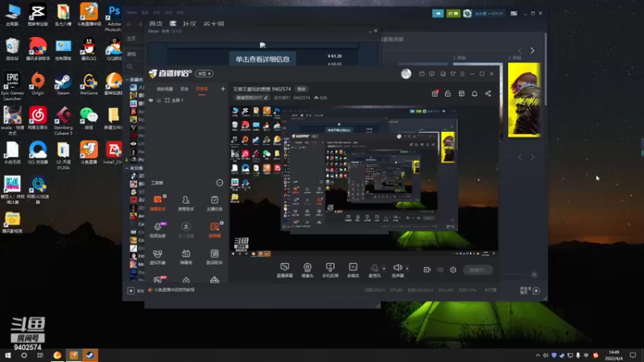The height and width of the screenshot is (362, 644).
Task: Click the Steam window vertical scrollbar
Action: (x=546, y=70)
